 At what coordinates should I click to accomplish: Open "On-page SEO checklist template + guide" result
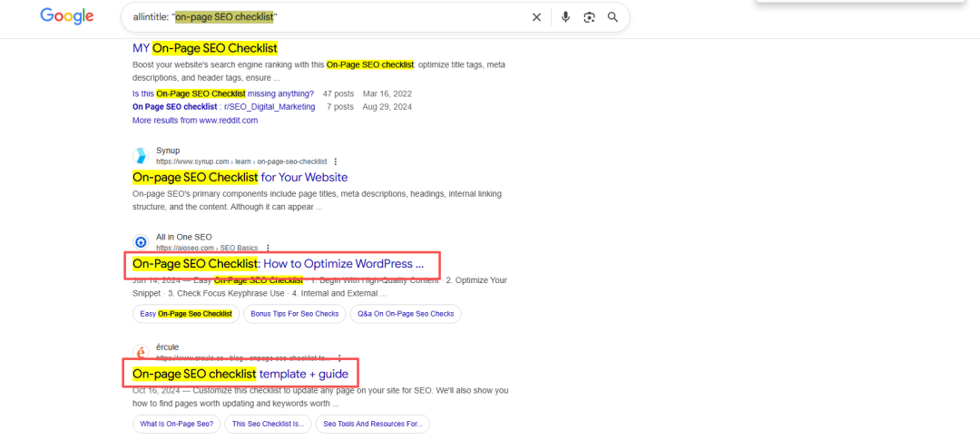point(240,374)
